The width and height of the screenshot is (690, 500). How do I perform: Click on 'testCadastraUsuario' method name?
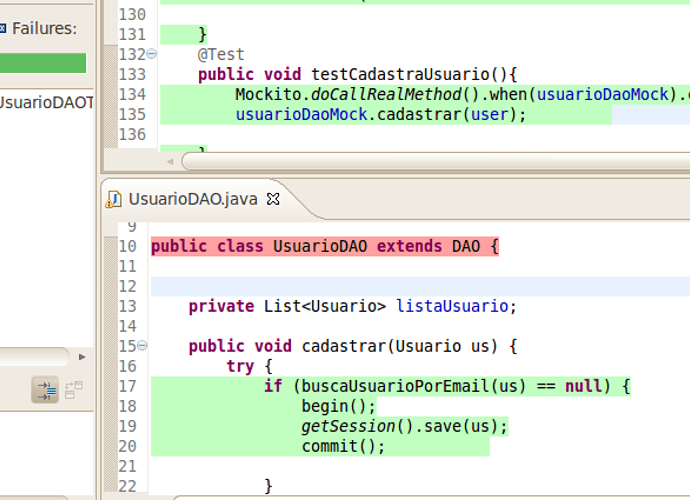click(400, 74)
